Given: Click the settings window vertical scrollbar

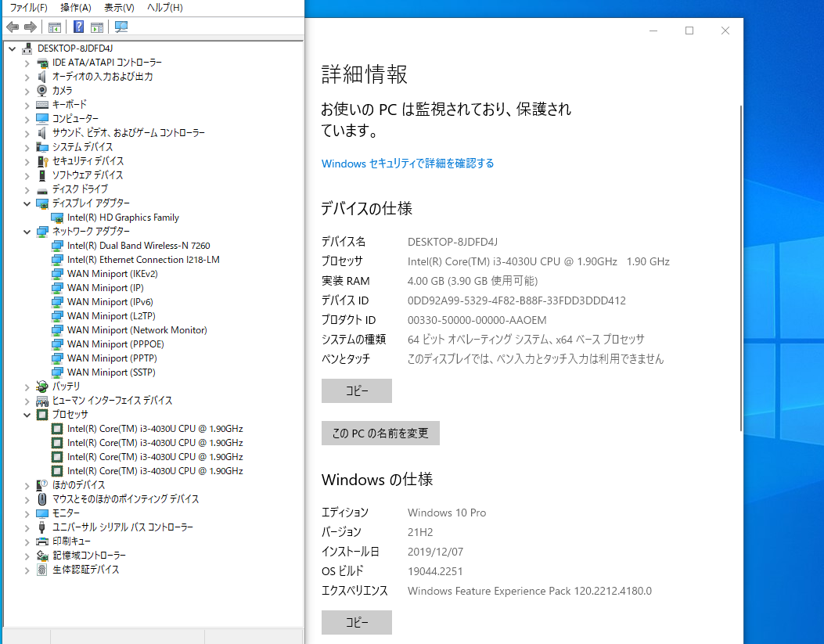Looking at the screenshot, I should click(741, 268).
